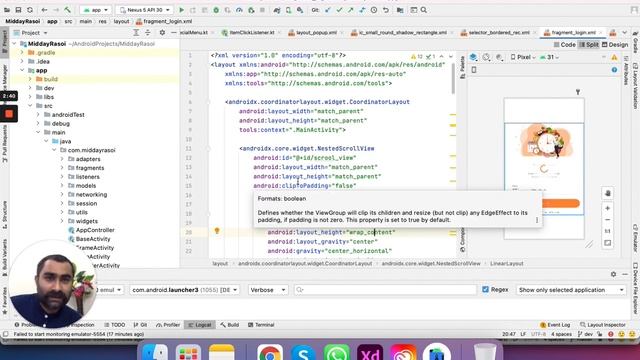The width and height of the screenshot is (640, 360).
Task: Open the Nexus 5 API 30 device dropdown
Action: (x=145, y=10)
